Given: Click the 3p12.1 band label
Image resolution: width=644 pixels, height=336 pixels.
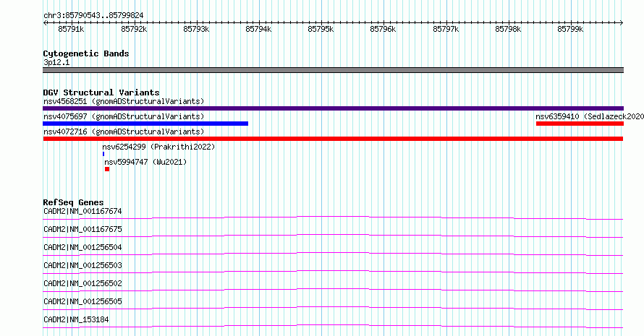Looking at the screenshot, I should coord(56,63).
